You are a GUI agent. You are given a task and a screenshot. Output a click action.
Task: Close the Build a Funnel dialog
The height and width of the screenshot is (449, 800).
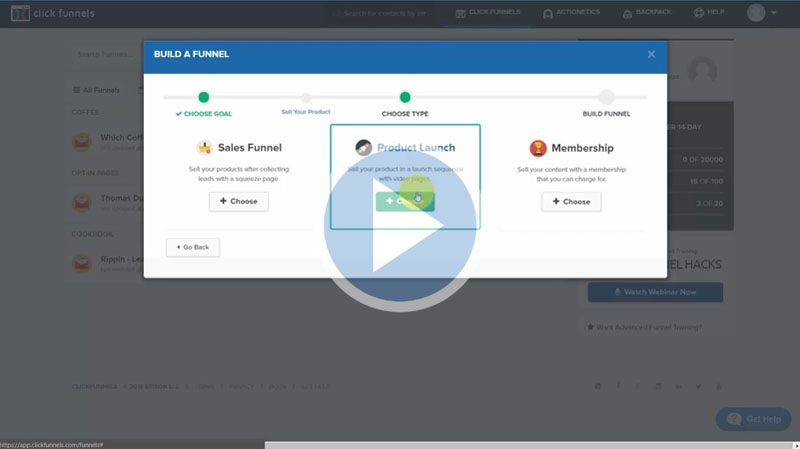(x=651, y=54)
